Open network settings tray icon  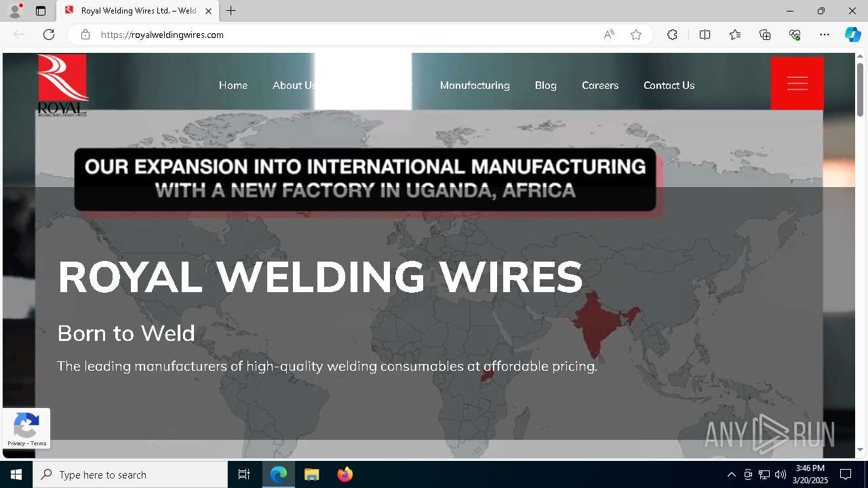point(764,474)
